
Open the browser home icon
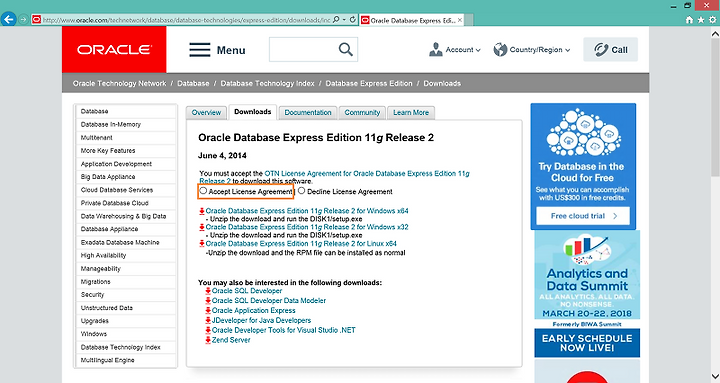689,20
